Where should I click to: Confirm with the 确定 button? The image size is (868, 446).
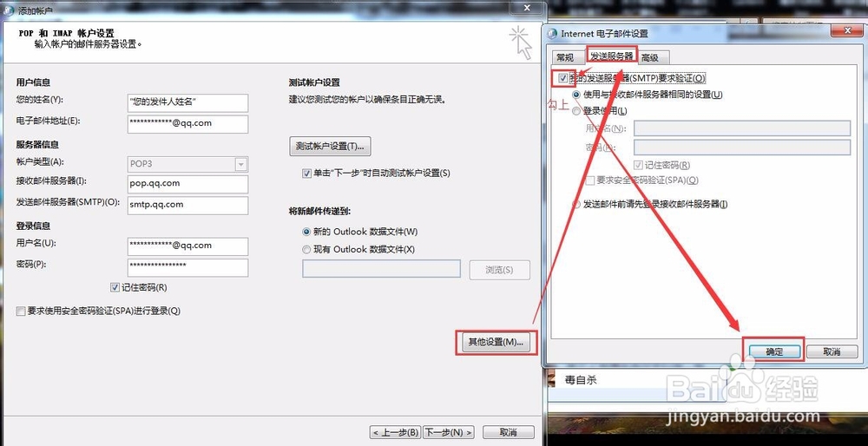coord(774,351)
